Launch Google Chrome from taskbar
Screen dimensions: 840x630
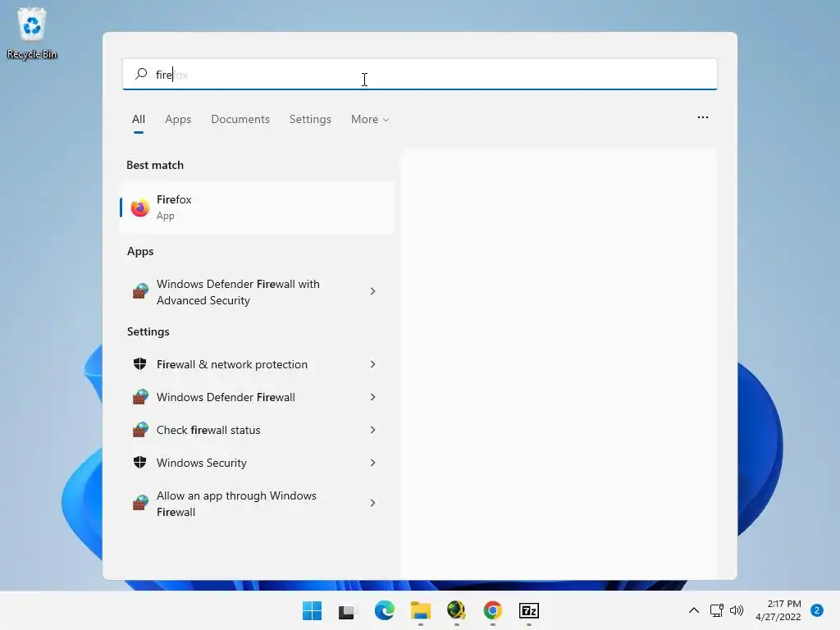492,610
